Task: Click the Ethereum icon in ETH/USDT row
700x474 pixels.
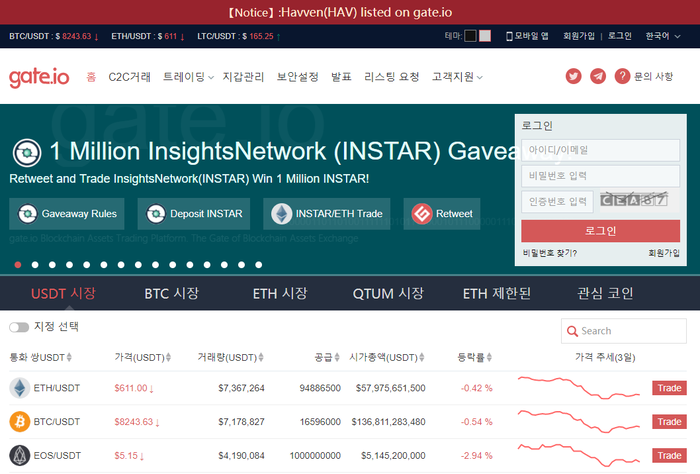Action: (x=20, y=388)
